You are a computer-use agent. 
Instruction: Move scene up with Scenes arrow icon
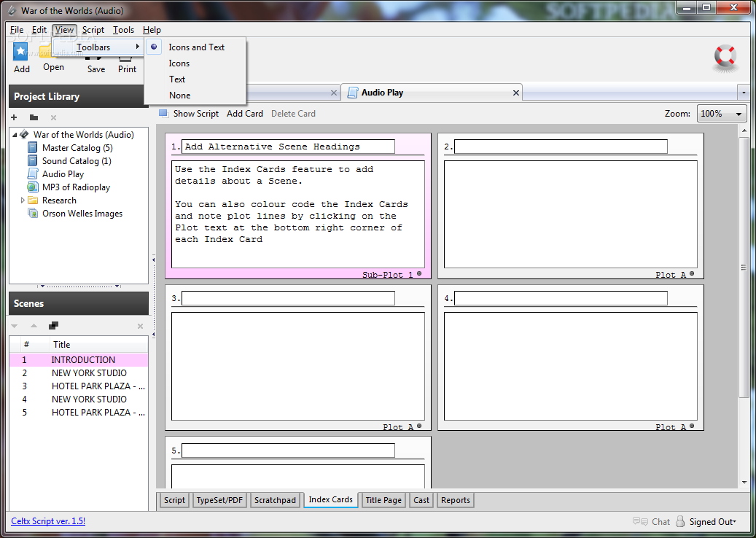click(34, 327)
